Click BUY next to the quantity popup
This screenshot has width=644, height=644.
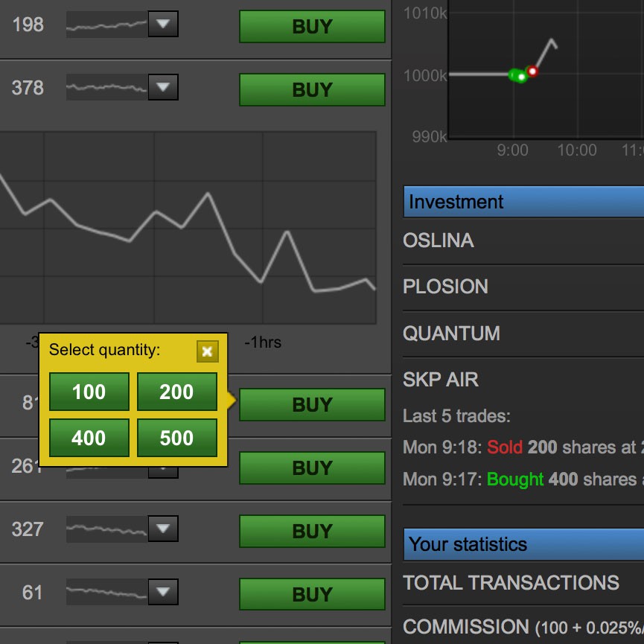click(x=311, y=405)
